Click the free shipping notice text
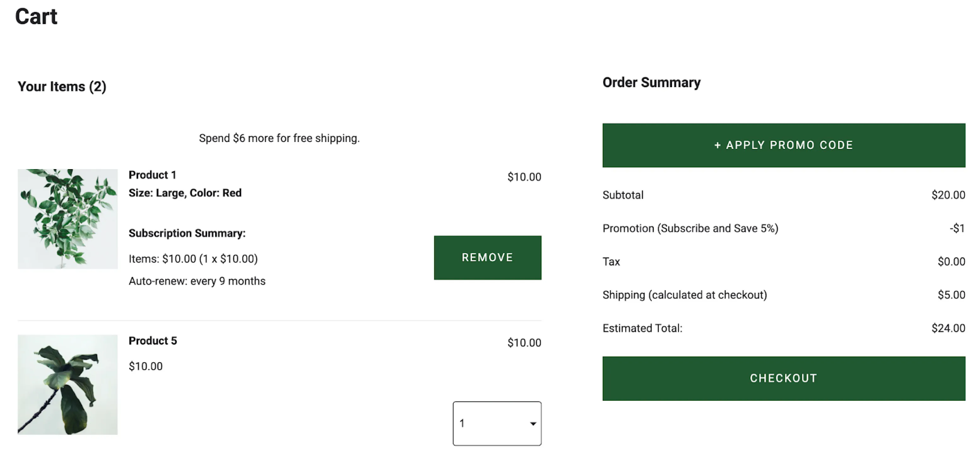Screen dimensions: 980x455 (279, 138)
